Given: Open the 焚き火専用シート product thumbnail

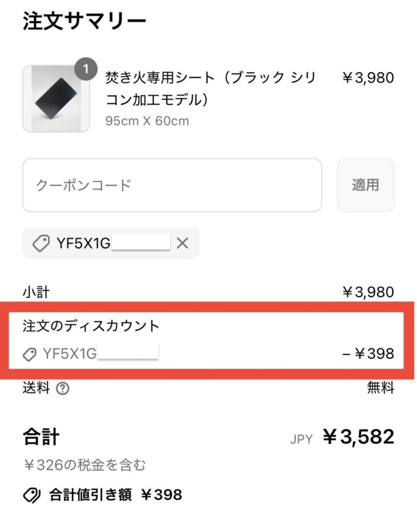Looking at the screenshot, I should pyautogui.click(x=56, y=99).
